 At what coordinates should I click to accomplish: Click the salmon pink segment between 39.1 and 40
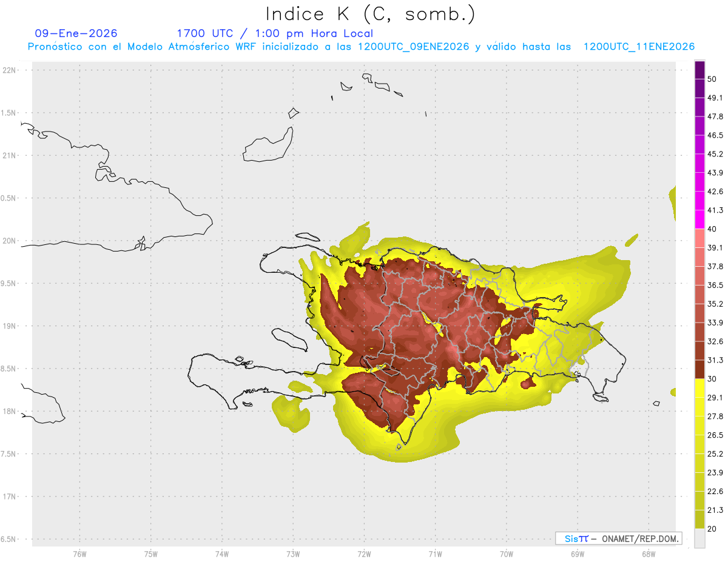pyautogui.click(x=700, y=238)
